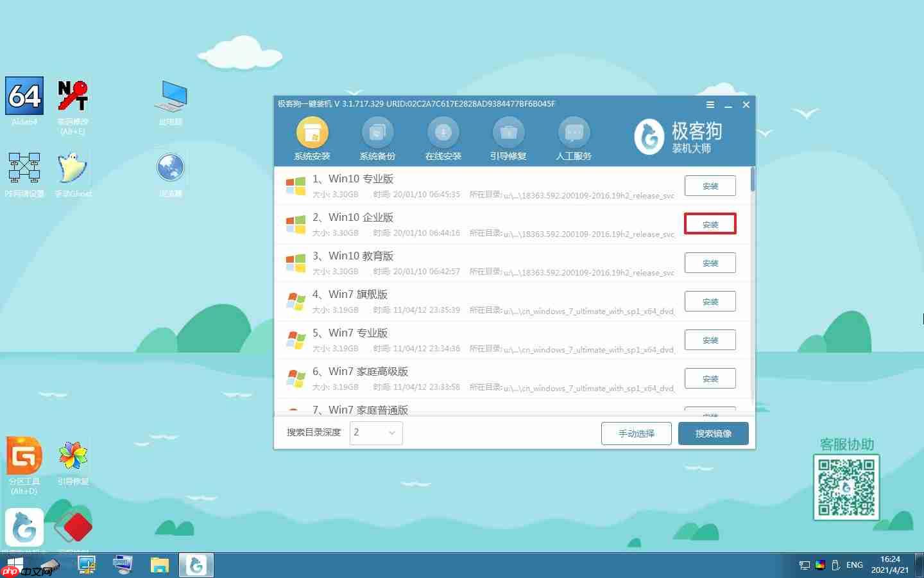
Task: Open 人工服务 (Manual Service) icon
Action: (573, 135)
